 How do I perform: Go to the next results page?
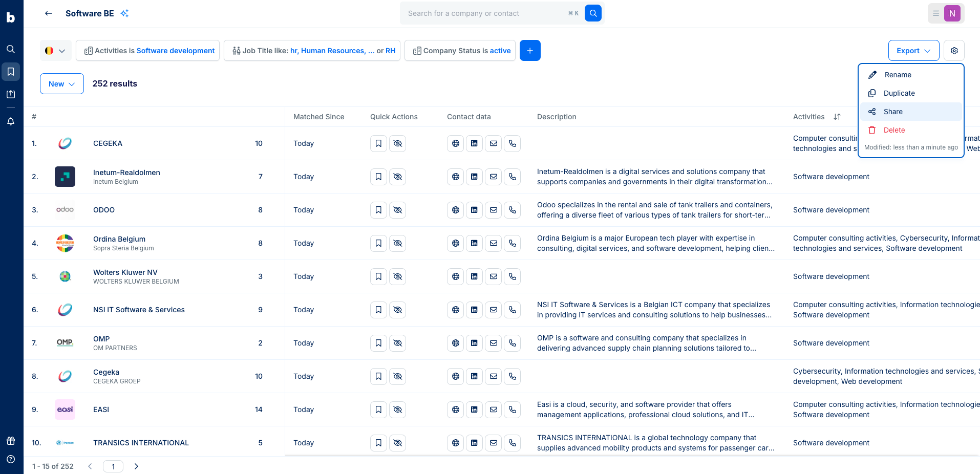pos(136,466)
